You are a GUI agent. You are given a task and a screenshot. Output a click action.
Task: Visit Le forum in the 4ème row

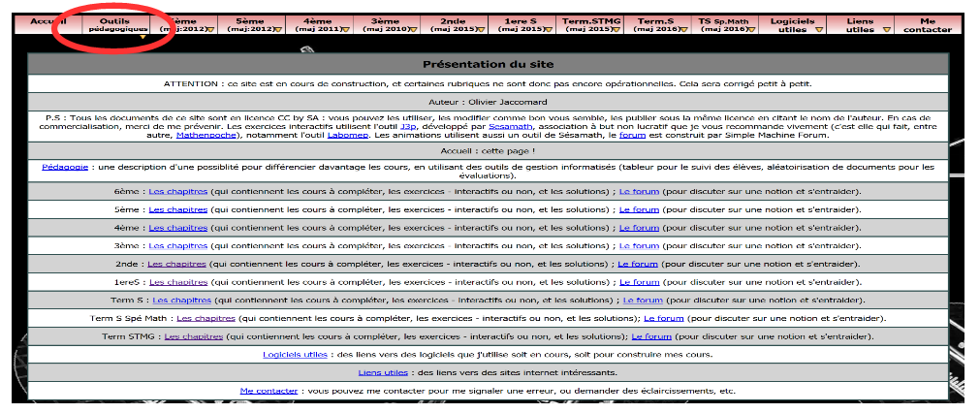[x=640, y=228]
